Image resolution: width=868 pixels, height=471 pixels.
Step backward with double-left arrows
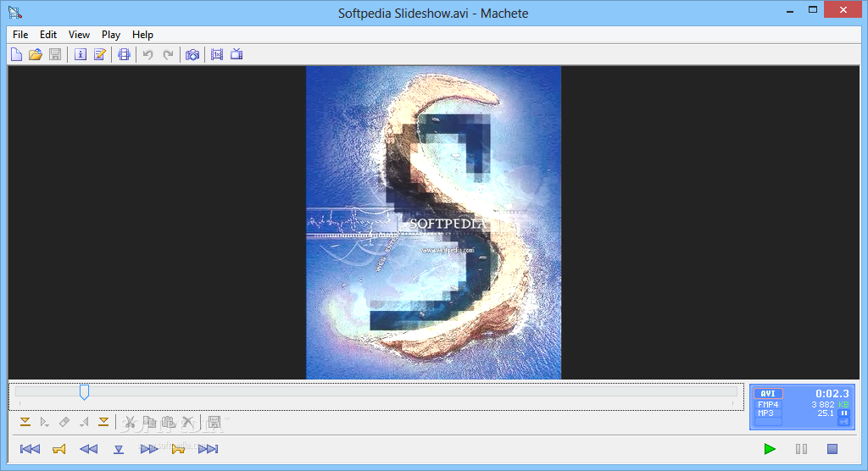click(88, 449)
